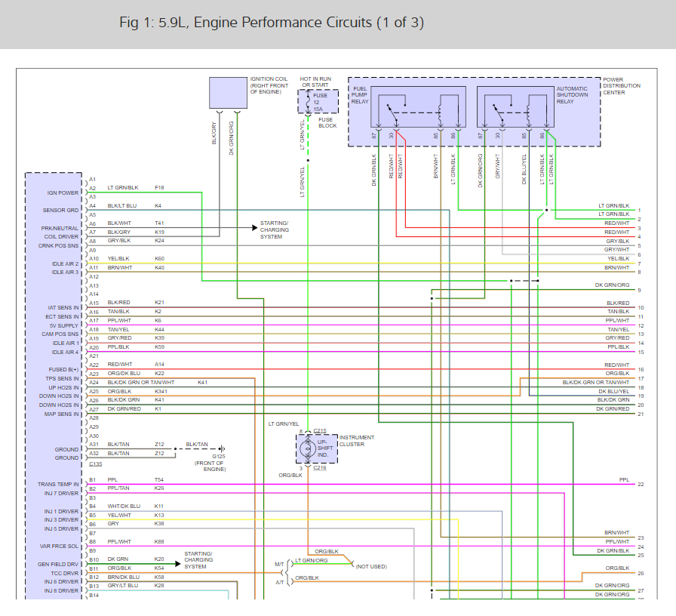Click the IGN POWER pin label
The height and width of the screenshot is (616, 676).
coord(63,192)
